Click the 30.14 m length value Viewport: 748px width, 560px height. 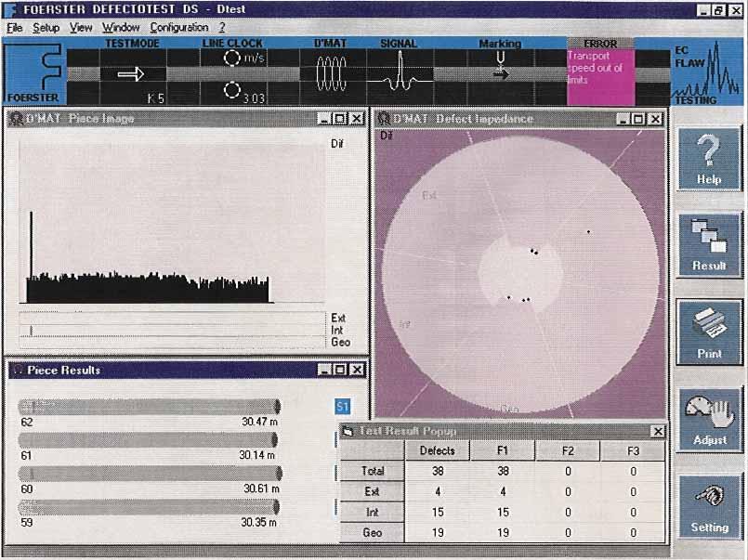click(256, 455)
